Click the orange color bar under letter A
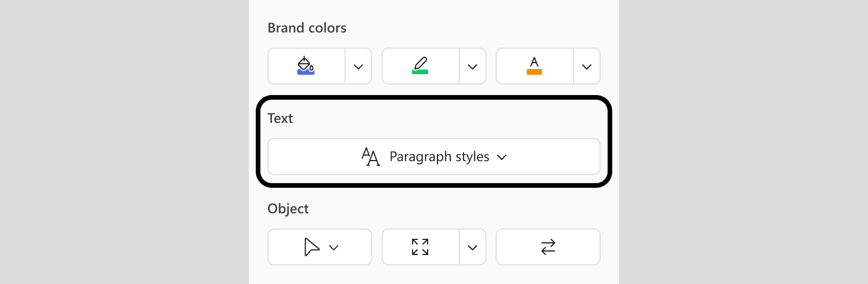Viewport: 868px width, 284px height. click(x=534, y=72)
